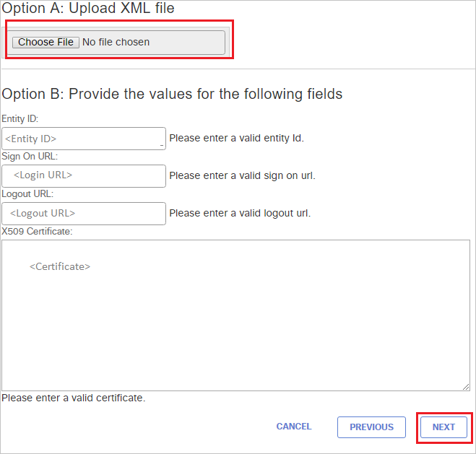Focus the Entity ID input field
This screenshot has width=476, height=454.
(84, 139)
